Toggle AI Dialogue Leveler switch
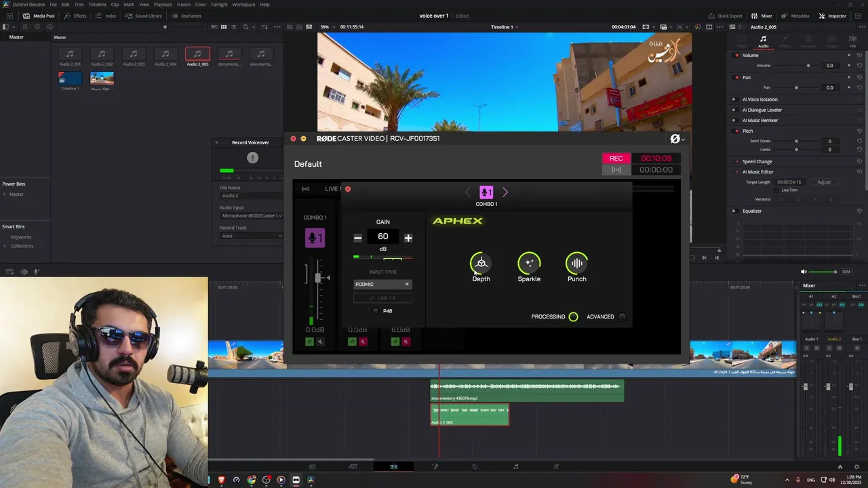868x488 pixels. point(734,110)
